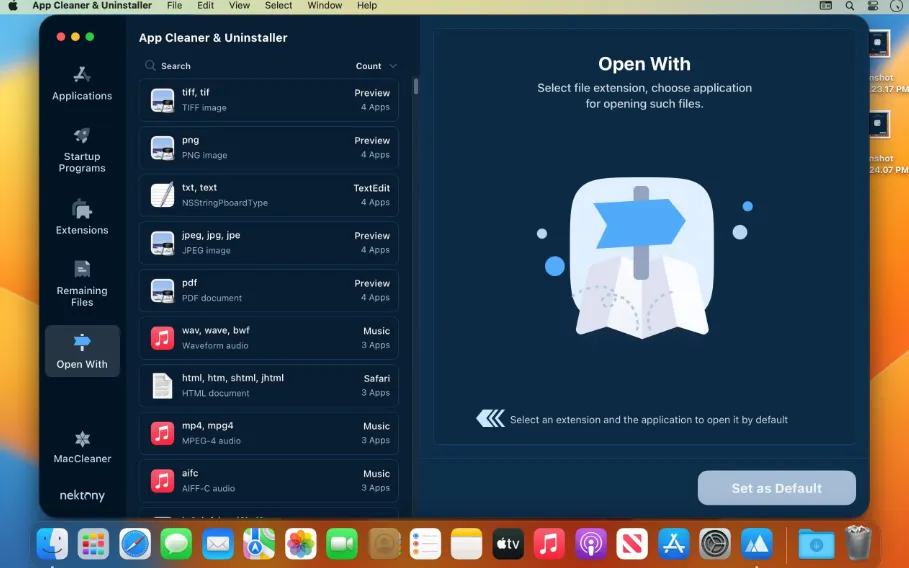Open Spotlight search in menu bar
Screen dimensions: 909x568
click(x=849, y=6)
